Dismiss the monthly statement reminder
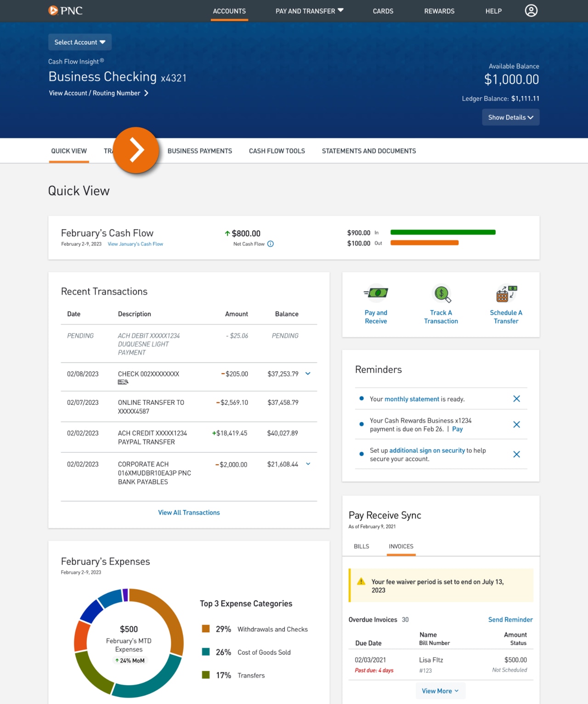 pos(516,398)
